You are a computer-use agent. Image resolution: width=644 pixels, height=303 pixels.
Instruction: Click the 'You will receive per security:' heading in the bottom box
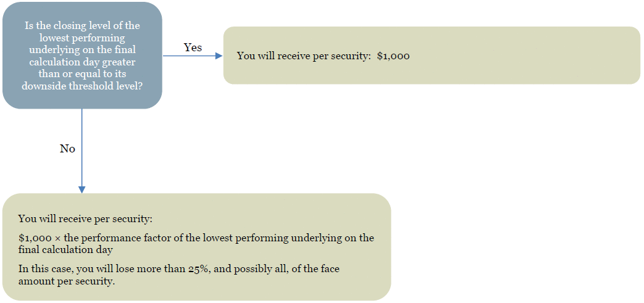pos(85,218)
